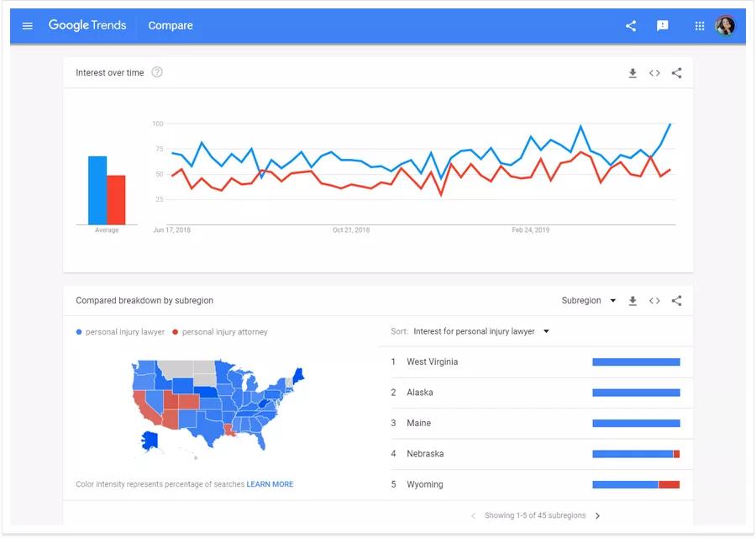Image resolution: width=756 pixels, height=538 pixels.
Task: Click the share icon in header
Action: point(631,26)
